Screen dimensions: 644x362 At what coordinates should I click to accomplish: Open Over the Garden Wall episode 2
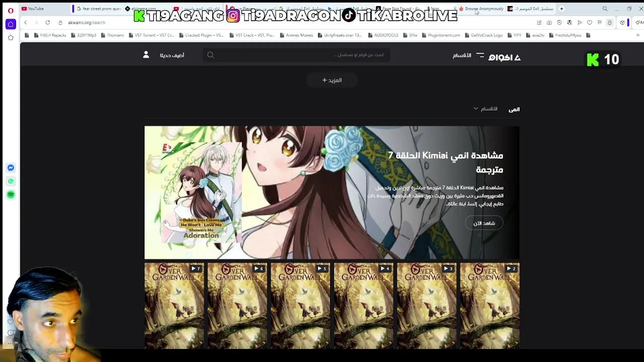coord(490,306)
